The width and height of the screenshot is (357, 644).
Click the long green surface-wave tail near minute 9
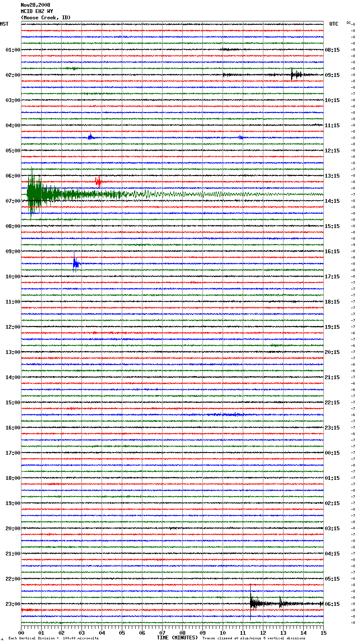[203, 194]
